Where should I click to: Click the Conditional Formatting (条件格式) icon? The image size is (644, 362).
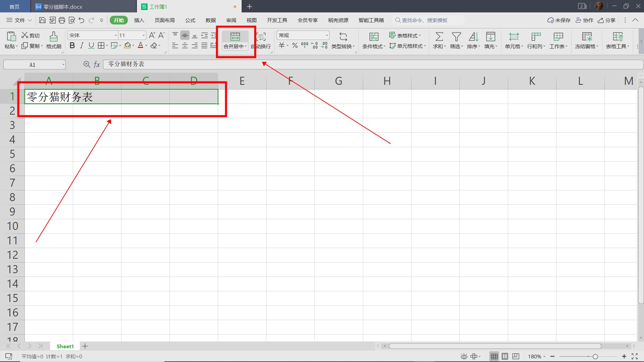tap(374, 37)
